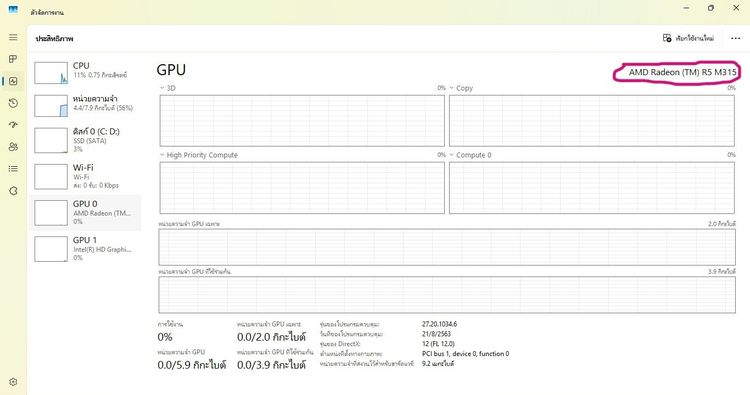The height and width of the screenshot is (395, 750).
Task: Open Task Manager settings gear
Action: pyautogui.click(x=13, y=382)
